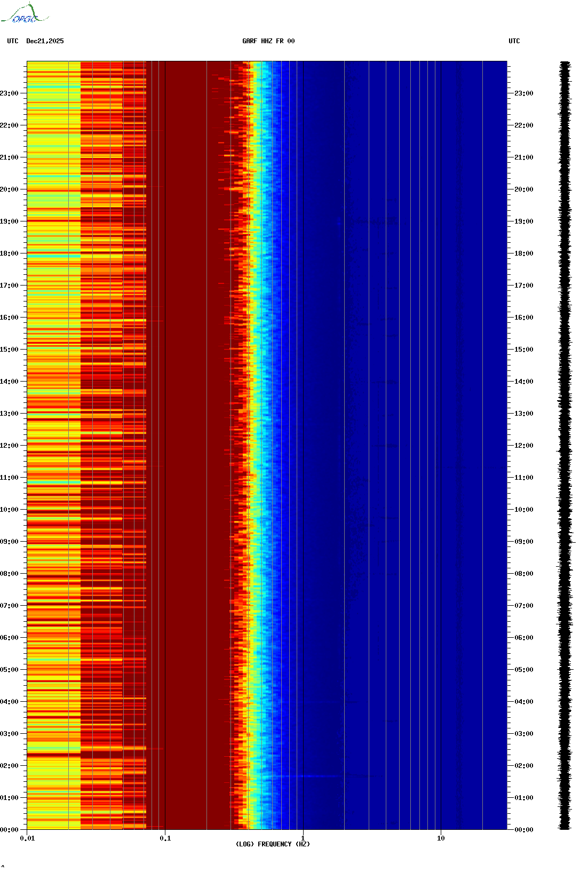Image resolution: width=588 pixels, height=872 pixels.
Task: Select the 00:00 tick on right axis
Action: pyautogui.click(x=523, y=830)
